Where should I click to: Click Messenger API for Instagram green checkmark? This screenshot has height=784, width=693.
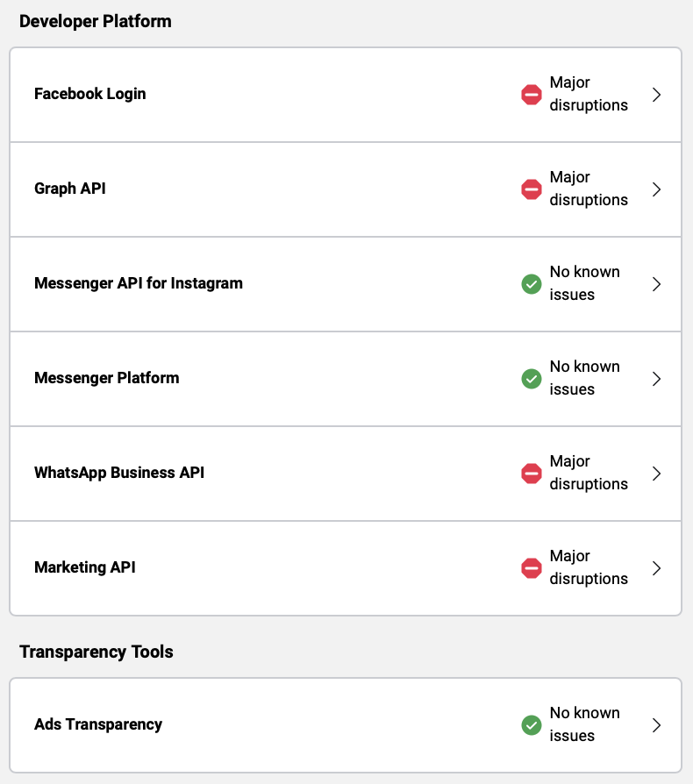click(531, 284)
